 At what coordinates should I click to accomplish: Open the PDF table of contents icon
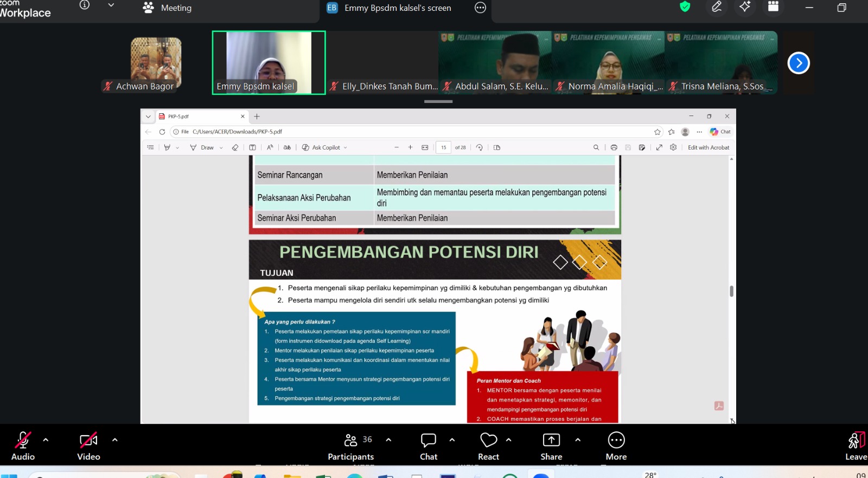150,147
